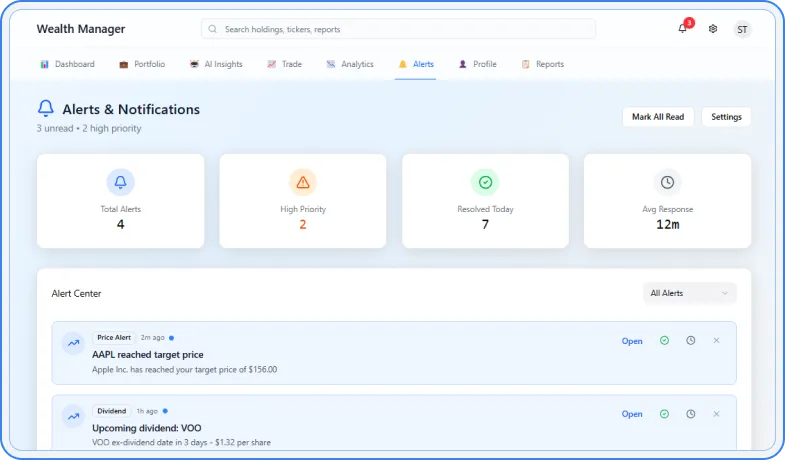Go to the Dashboard tab
This screenshot has width=785, height=460.
click(67, 64)
